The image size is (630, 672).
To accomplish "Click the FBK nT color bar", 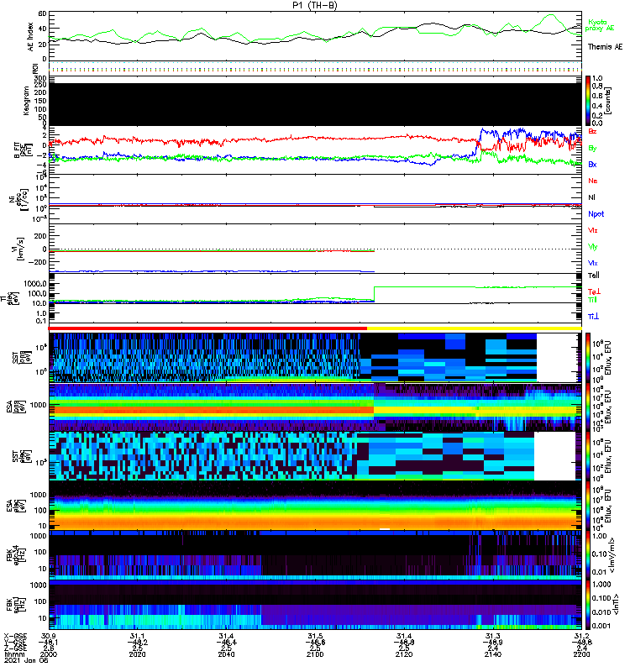I will point(588,605).
